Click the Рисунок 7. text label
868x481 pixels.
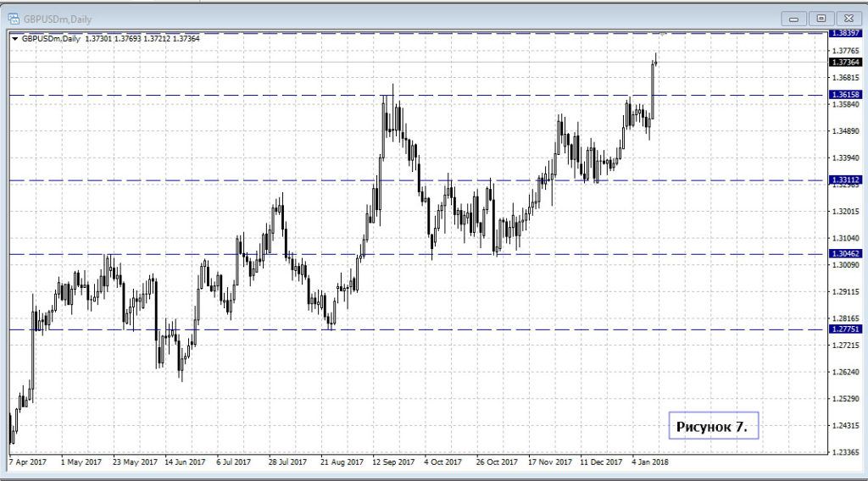point(712,426)
